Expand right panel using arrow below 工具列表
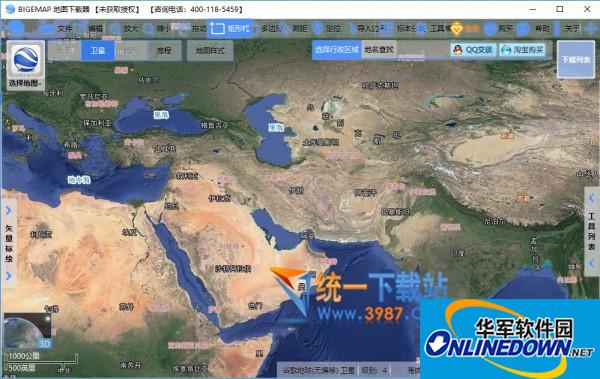600x379 pixels. point(592,263)
